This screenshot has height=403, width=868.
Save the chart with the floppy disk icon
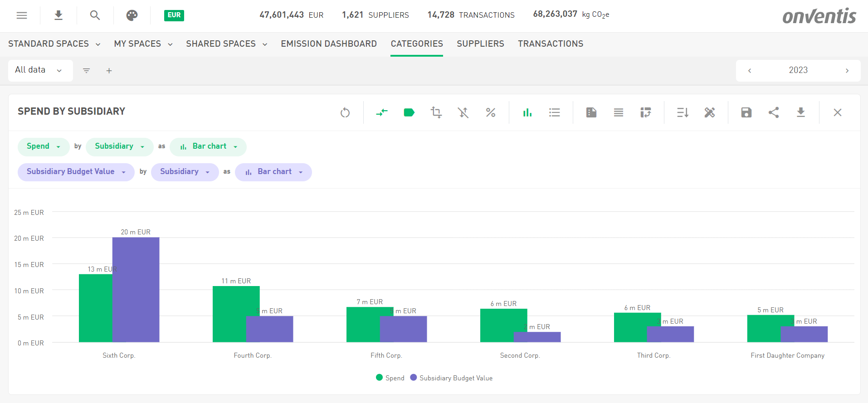click(746, 112)
